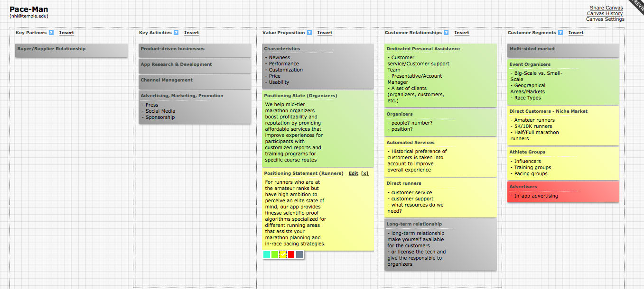Select the Event Organizers note
The width and height of the screenshot is (644, 289).
563,82
